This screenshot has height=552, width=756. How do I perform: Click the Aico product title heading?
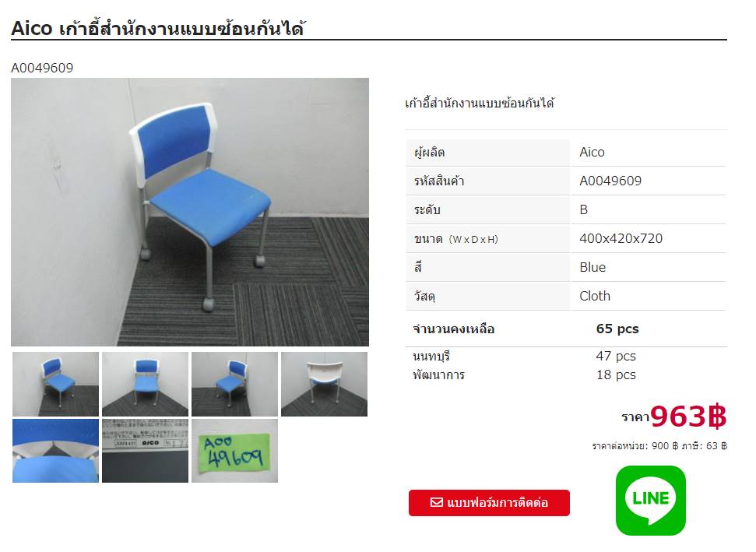(158, 29)
